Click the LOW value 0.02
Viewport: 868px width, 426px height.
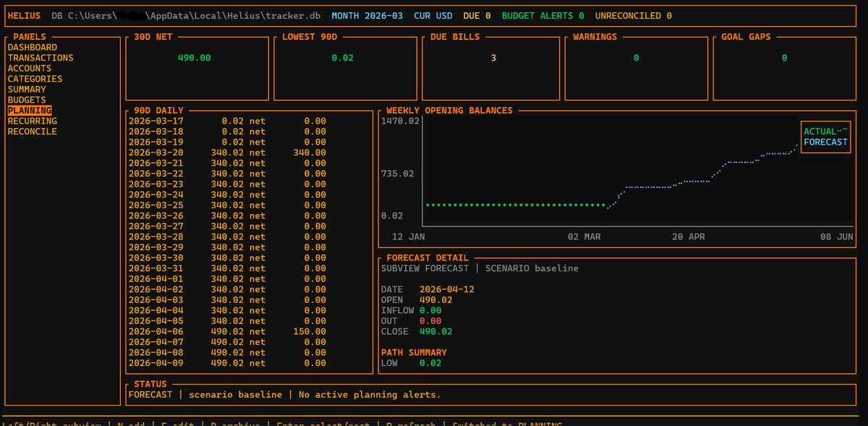click(430, 363)
